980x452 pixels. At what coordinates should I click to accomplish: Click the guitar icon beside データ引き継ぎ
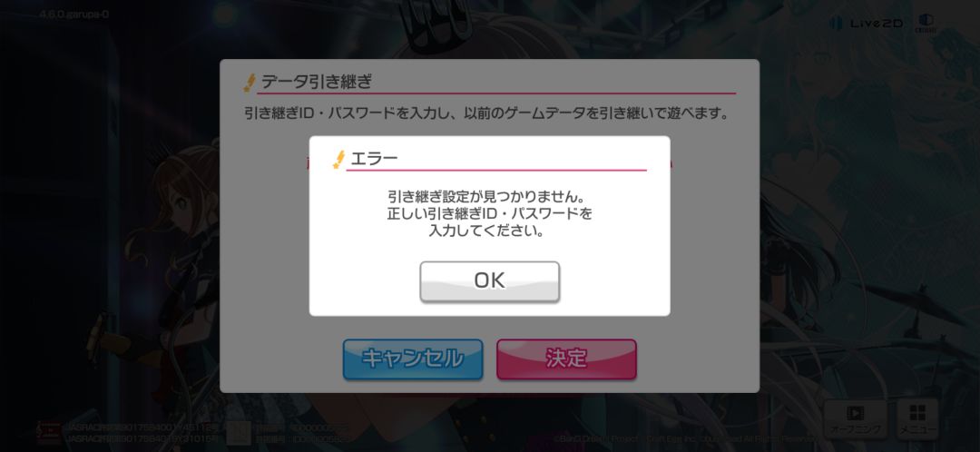pyautogui.click(x=250, y=83)
